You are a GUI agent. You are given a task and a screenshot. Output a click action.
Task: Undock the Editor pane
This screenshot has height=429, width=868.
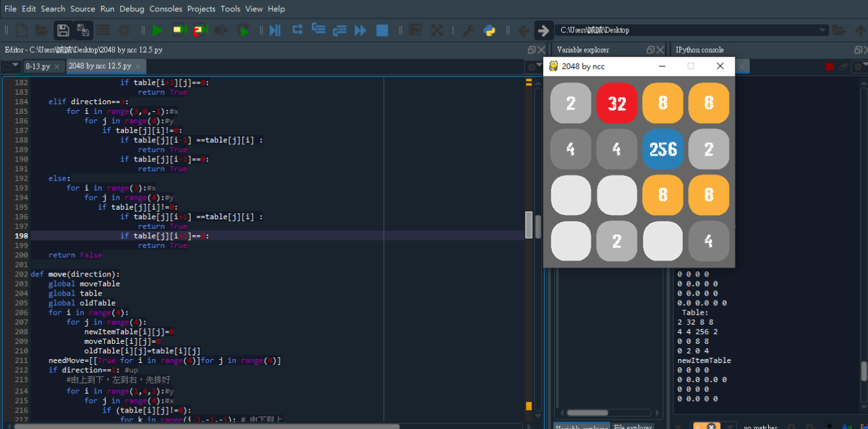coord(531,50)
